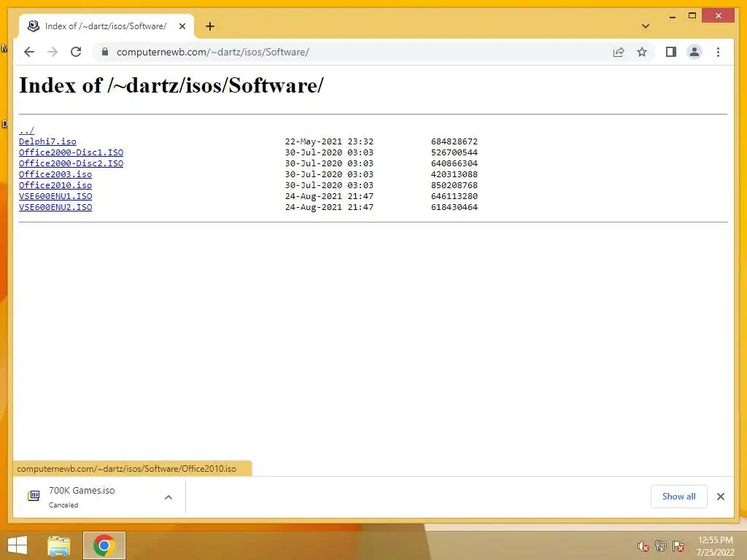Click the ISO file icon in the download bar
747x560 pixels.
(34, 496)
